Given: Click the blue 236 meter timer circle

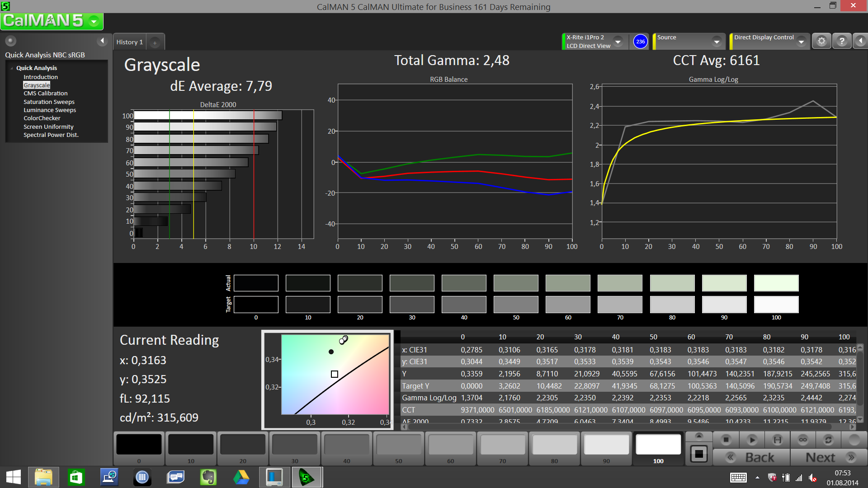Looking at the screenshot, I should coord(640,41).
